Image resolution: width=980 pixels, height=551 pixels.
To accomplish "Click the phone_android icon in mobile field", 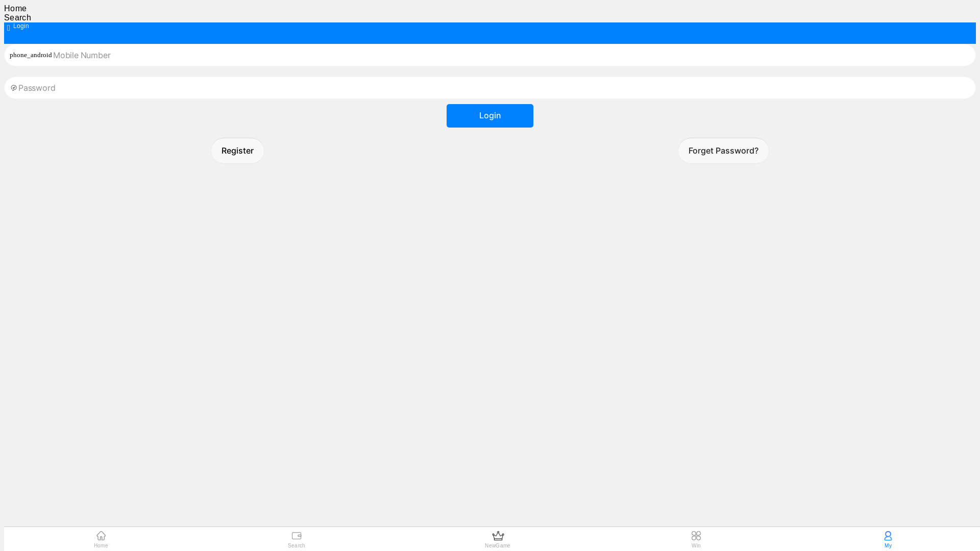I will (31, 55).
